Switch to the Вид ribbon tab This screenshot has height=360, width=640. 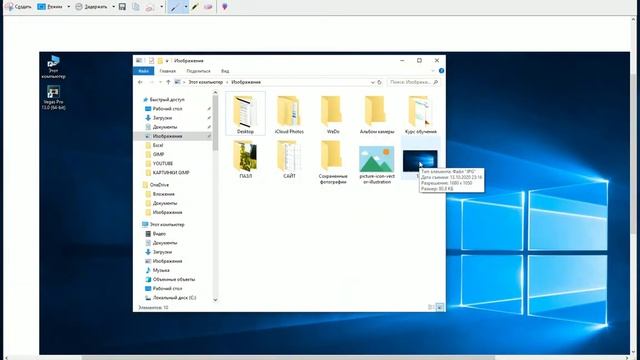click(x=225, y=71)
